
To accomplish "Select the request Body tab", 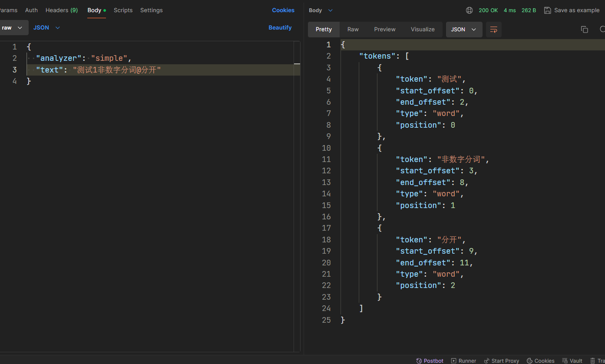I will click(96, 10).
